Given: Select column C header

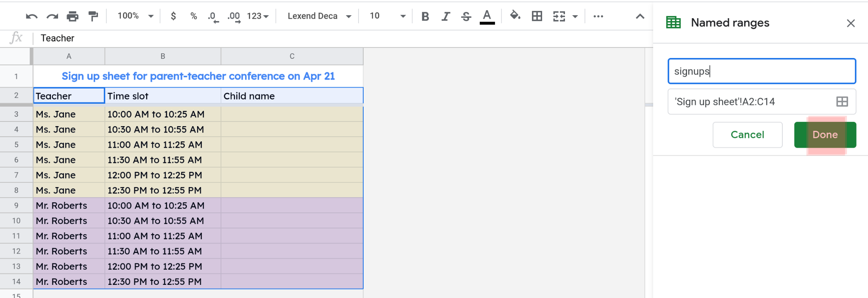Looking at the screenshot, I should click(292, 56).
